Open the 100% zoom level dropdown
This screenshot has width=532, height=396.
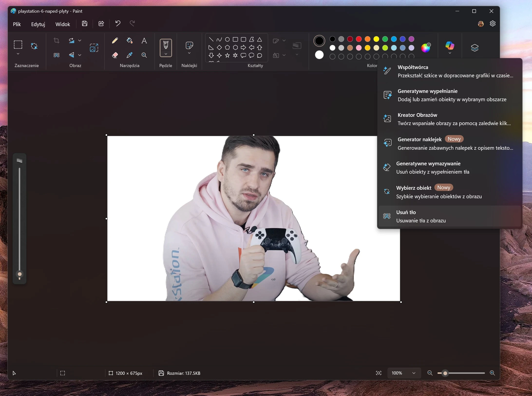404,373
